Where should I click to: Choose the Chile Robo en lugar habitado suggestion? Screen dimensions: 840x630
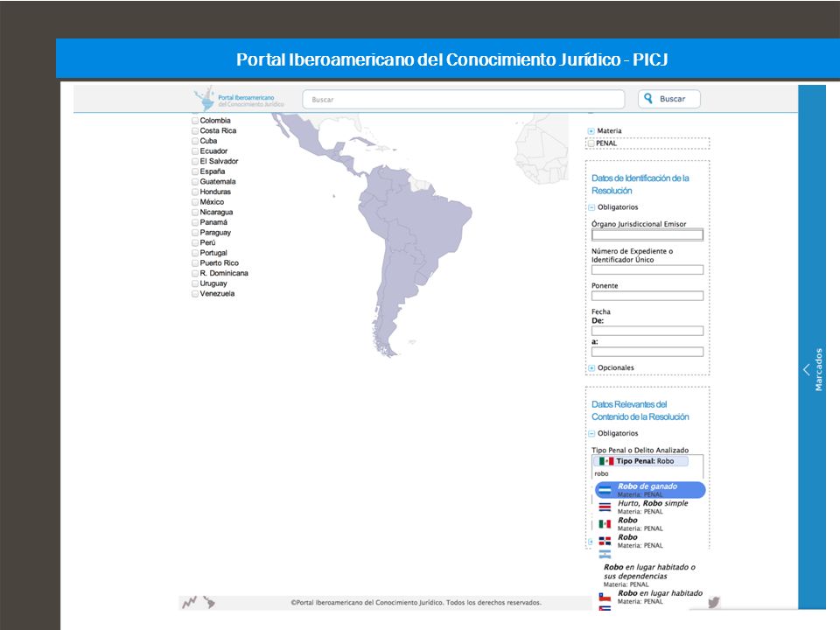(650, 597)
